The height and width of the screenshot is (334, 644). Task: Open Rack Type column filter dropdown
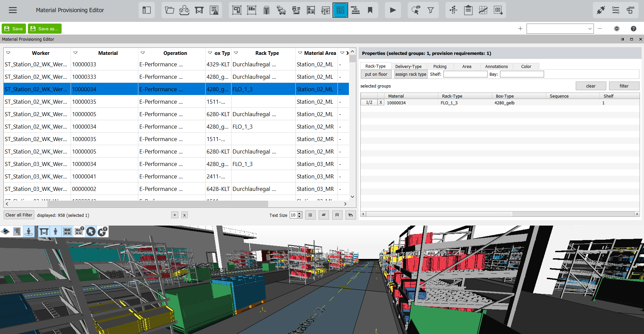pyautogui.click(x=236, y=53)
